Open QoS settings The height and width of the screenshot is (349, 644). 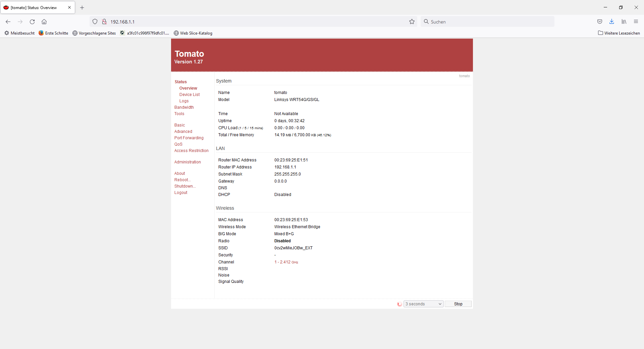pos(178,144)
